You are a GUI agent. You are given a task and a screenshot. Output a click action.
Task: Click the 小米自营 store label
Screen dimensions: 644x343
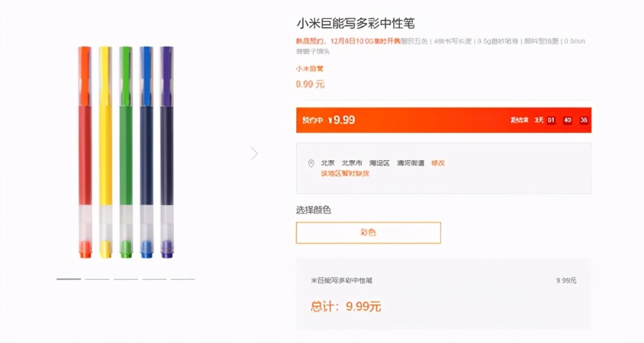310,69
